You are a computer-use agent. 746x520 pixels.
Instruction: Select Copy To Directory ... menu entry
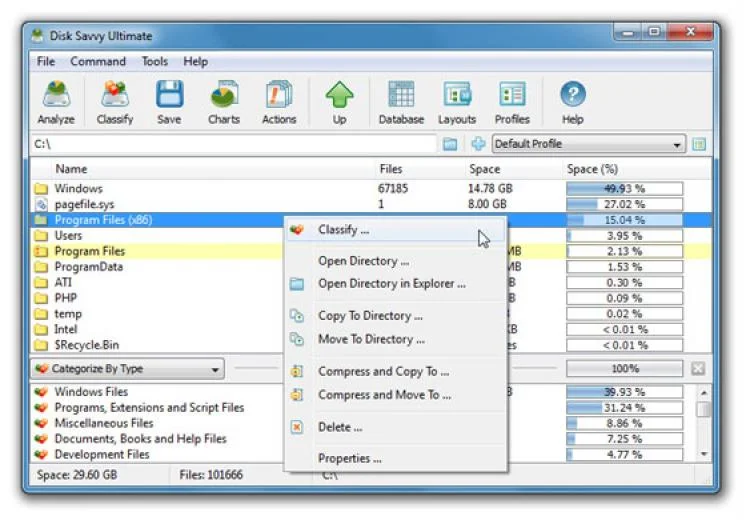[396, 316]
